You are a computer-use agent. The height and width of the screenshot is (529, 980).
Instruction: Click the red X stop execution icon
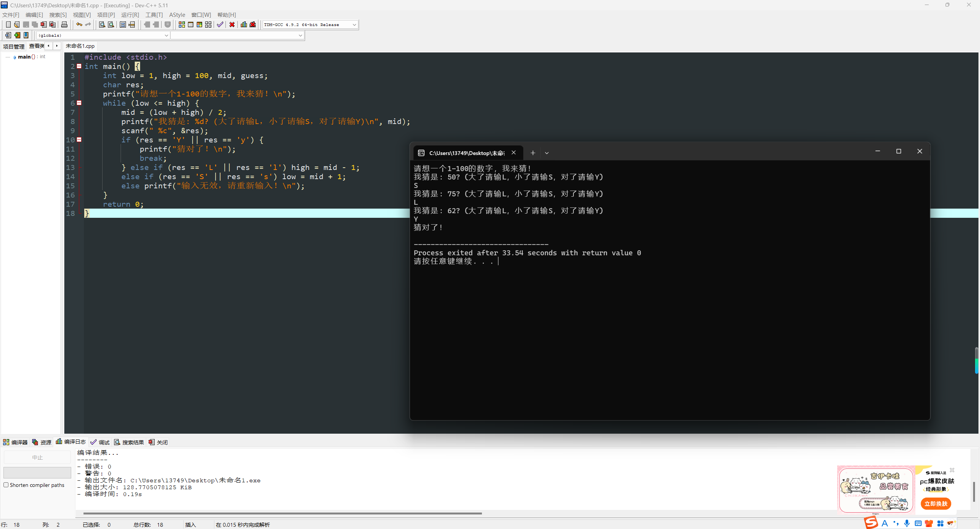click(x=232, y=24)
